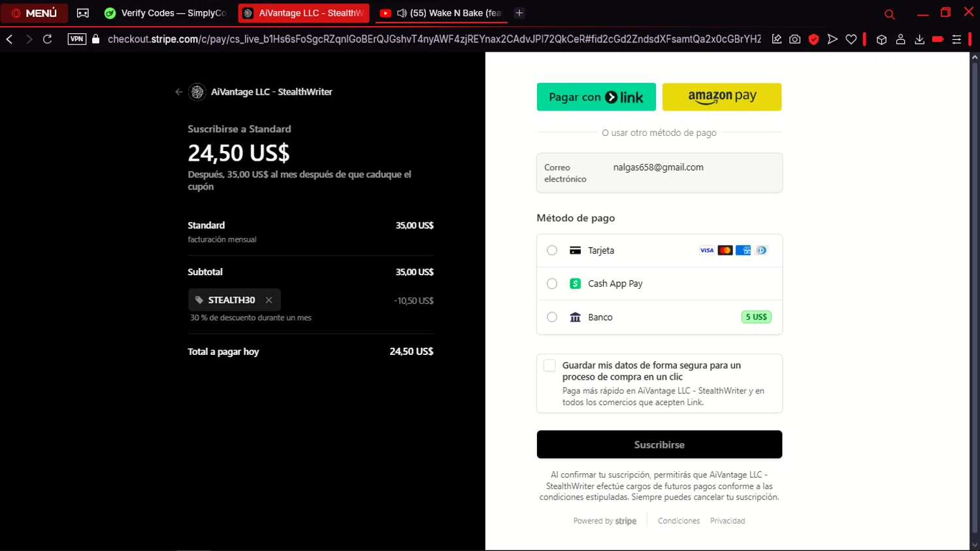Select the Banco radio button

552,317
